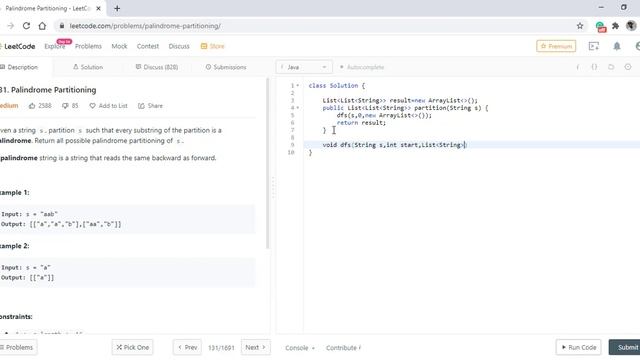The width and height of the screenshot is (640, 360).
Task: Open the Contribute link
Action: [x=343, y=348]
